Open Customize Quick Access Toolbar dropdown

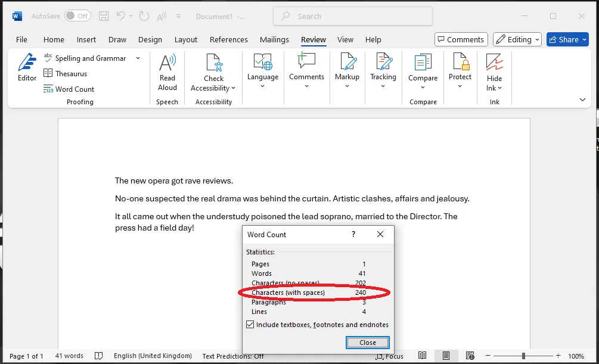(178, 16)
